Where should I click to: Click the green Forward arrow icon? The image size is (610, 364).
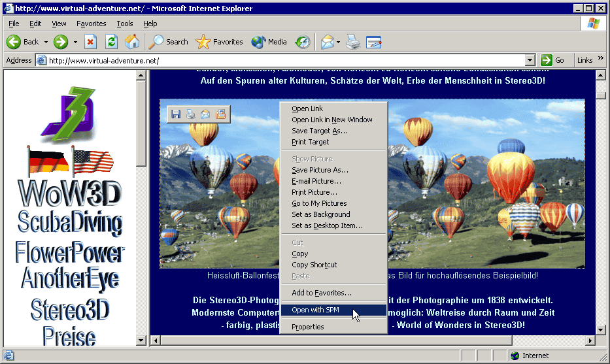61,42
